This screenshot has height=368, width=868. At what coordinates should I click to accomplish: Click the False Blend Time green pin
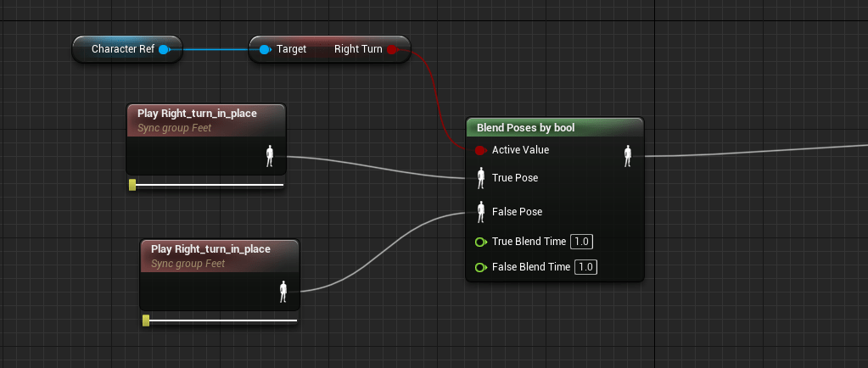481,267
